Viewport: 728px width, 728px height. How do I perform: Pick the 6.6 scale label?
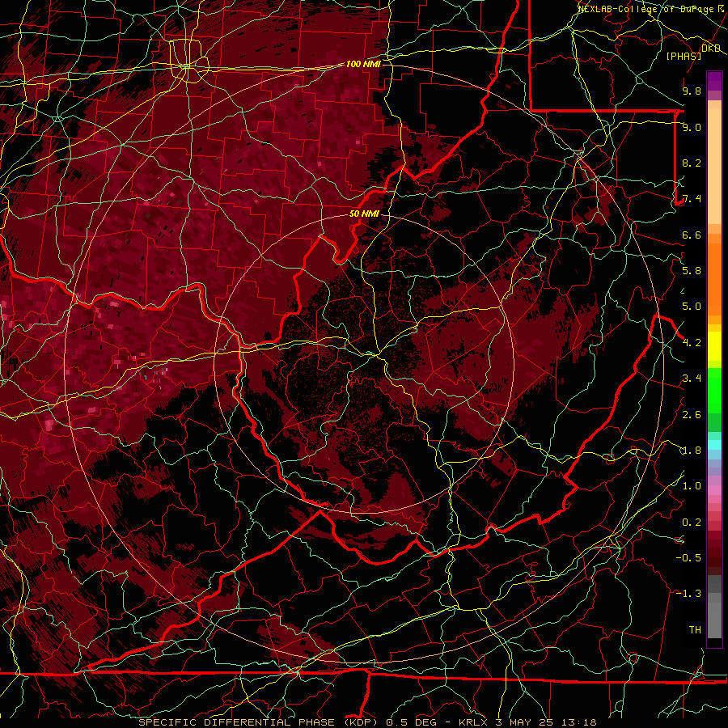click(692, 235)
